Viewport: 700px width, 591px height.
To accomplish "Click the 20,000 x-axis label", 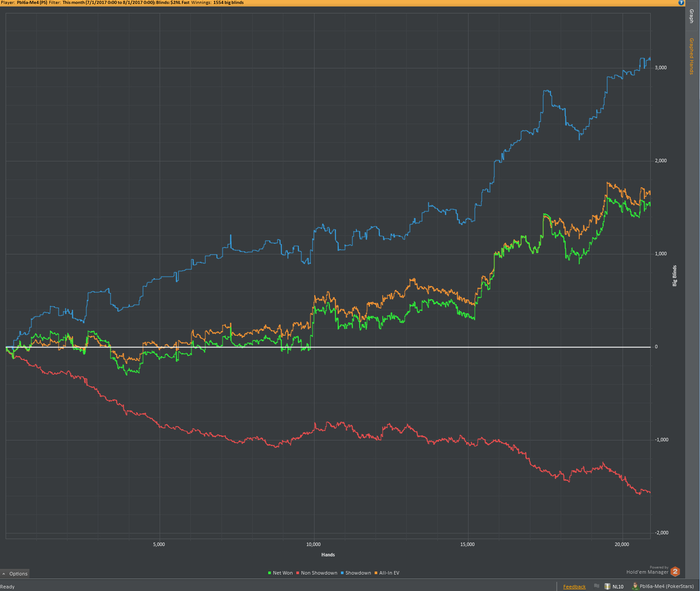I will point(622,544).
